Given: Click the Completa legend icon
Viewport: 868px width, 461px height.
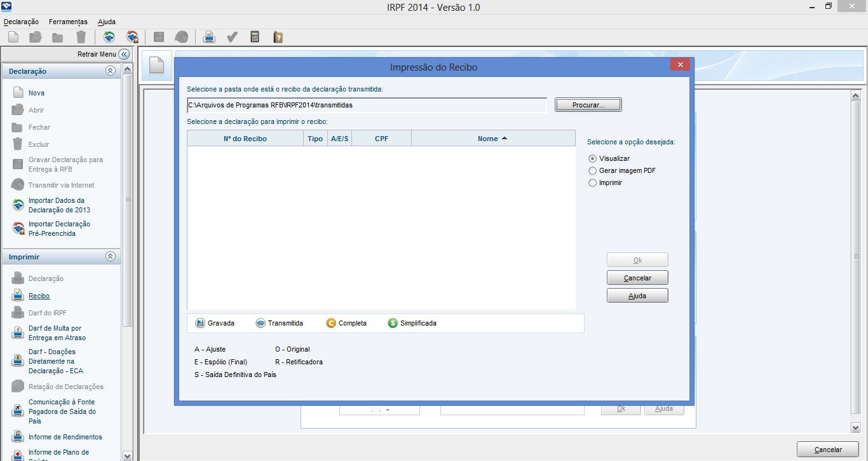Looking at the screenshot, I should pyautogui.click(x=331, y=323).
